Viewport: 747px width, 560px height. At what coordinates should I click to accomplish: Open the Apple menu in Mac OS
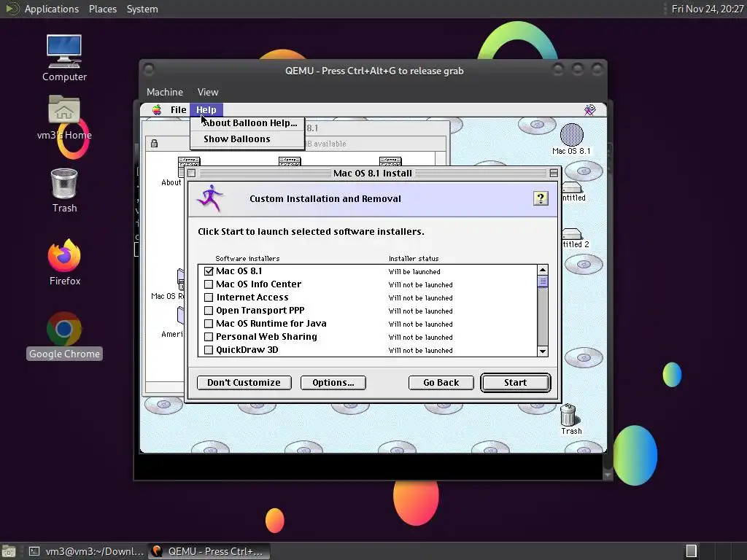pyautogui.click(x=157, y=110)
